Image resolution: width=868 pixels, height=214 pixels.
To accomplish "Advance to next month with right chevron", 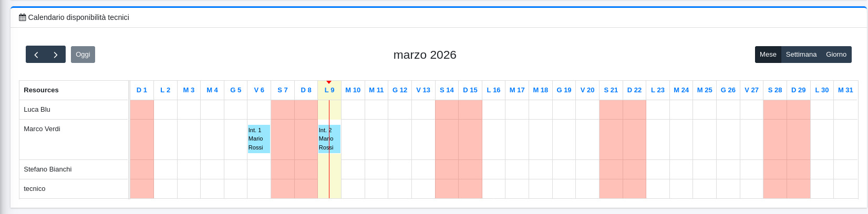I will [x=56, y=55].
